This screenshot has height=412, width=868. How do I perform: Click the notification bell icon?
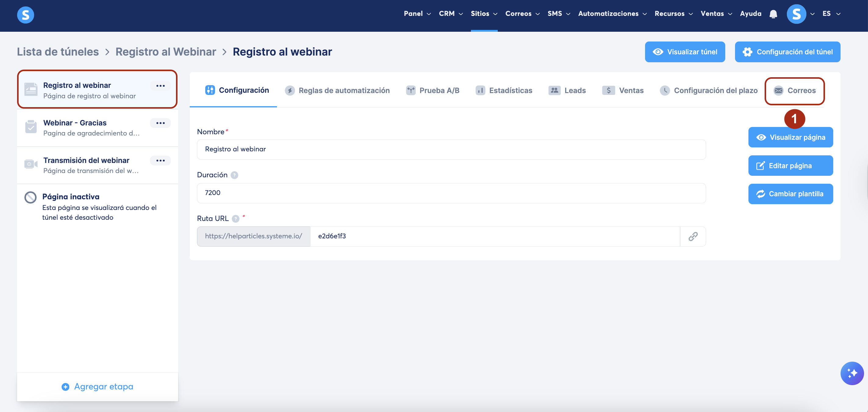pyautogui.click(x=773, y=14)
